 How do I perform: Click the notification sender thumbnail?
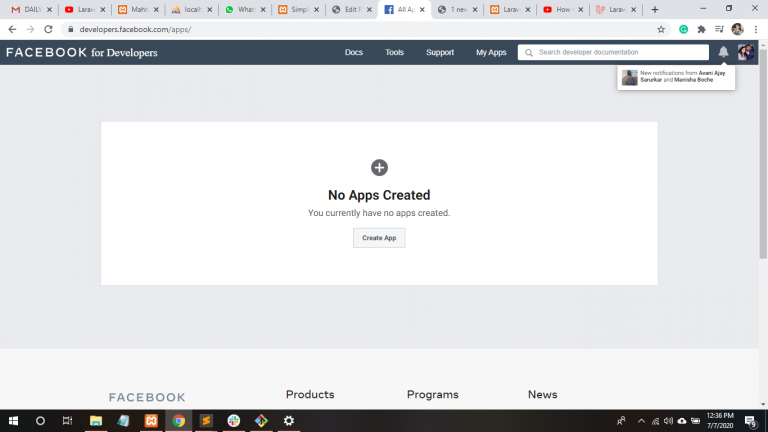click(x=629, y=77)
